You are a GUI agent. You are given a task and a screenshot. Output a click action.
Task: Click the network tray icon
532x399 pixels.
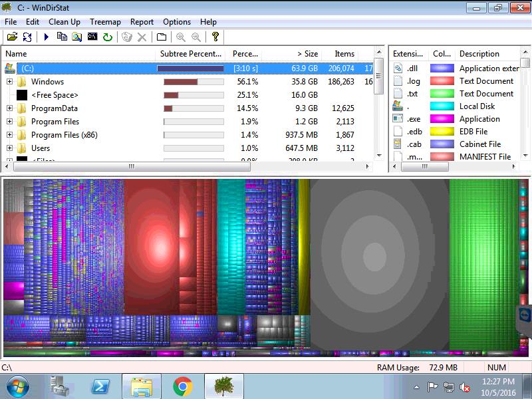coord(448,387)
